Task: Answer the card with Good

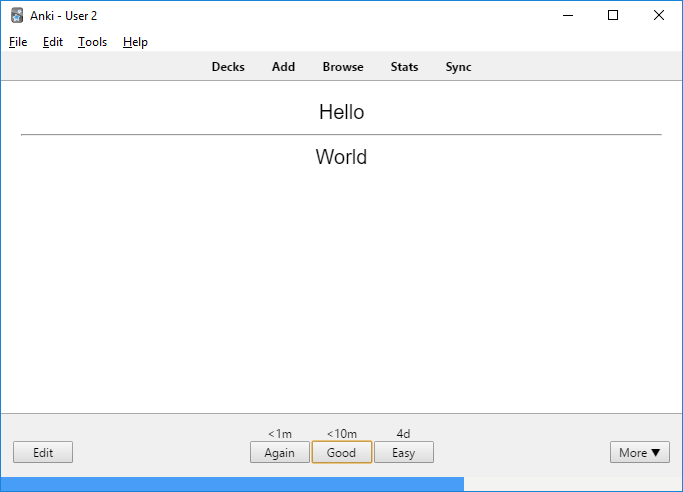Action: 341,453
